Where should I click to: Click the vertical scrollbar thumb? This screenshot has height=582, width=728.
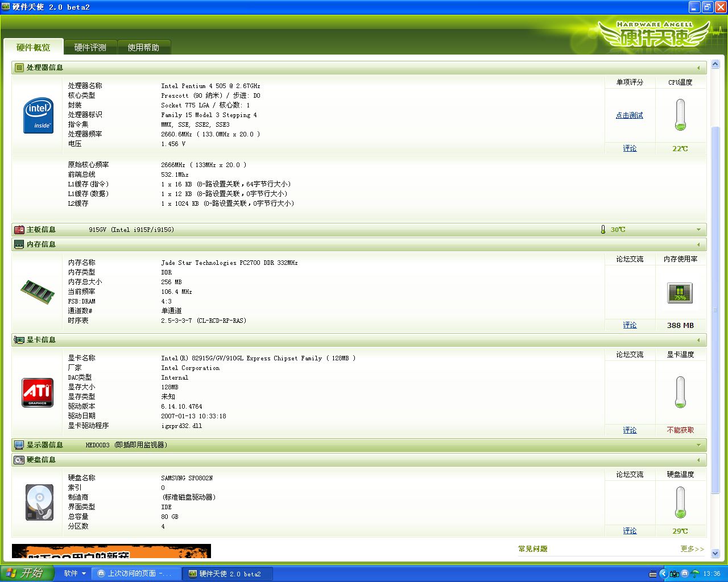716,310
